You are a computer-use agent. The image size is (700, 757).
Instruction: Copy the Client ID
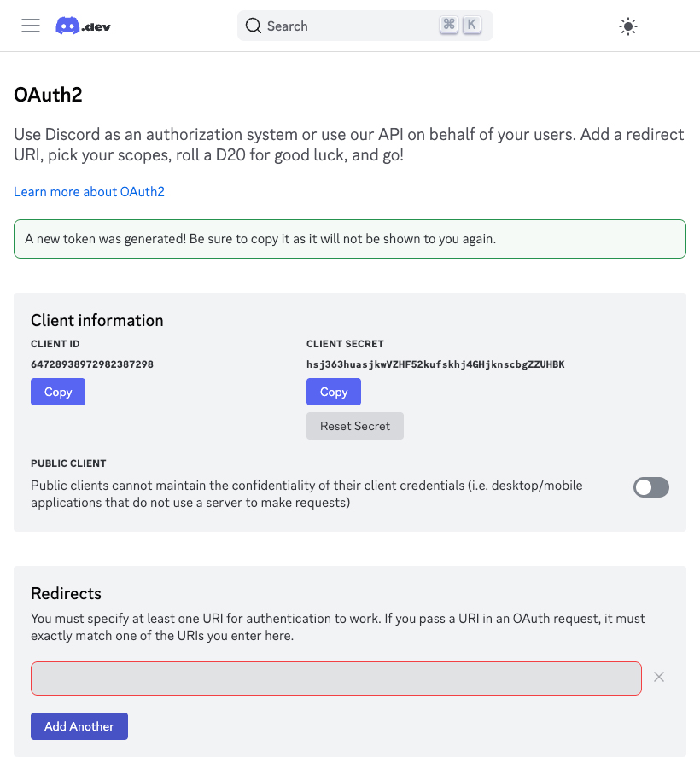point(58,392)
